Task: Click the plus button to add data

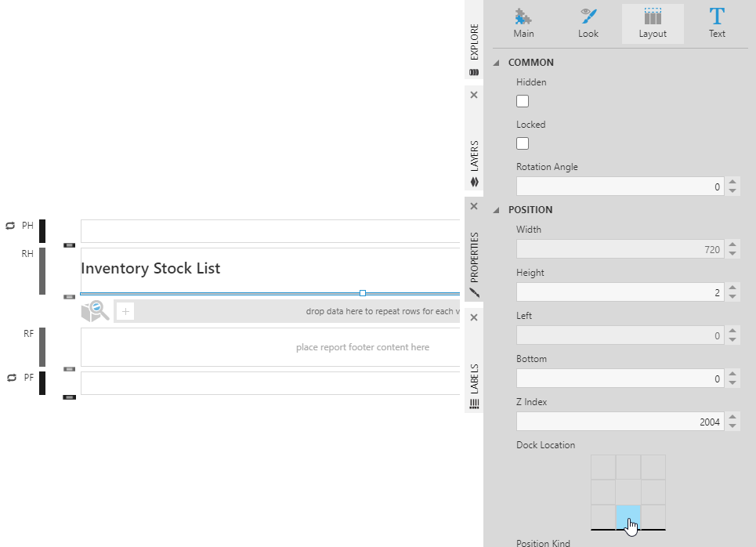Action: 125,311
